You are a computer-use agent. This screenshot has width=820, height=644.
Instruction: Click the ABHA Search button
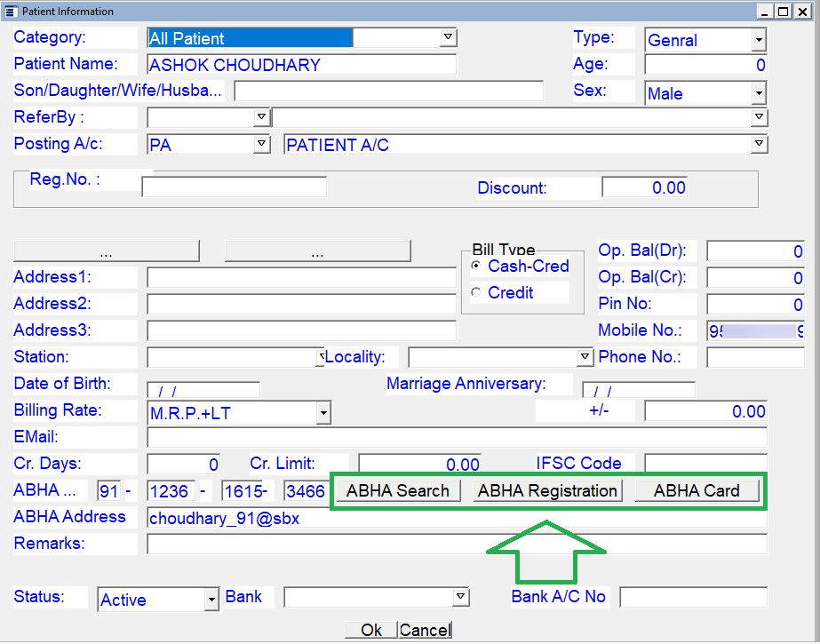tap(398, 491)
